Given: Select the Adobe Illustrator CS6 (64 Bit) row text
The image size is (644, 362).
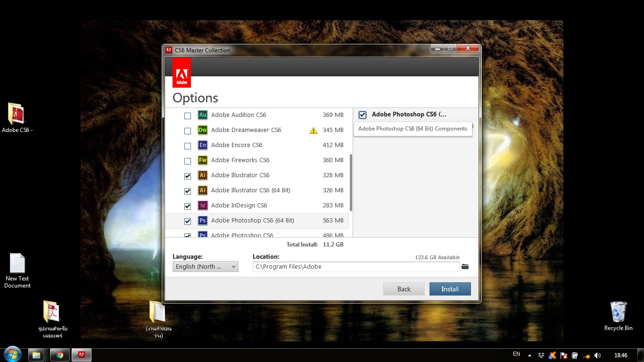Looking at the screenshot, I should coord(251,190).
